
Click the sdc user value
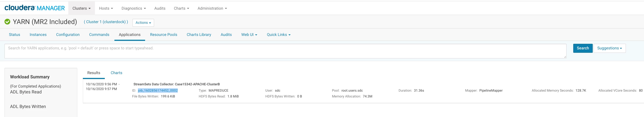coord(277,91)
